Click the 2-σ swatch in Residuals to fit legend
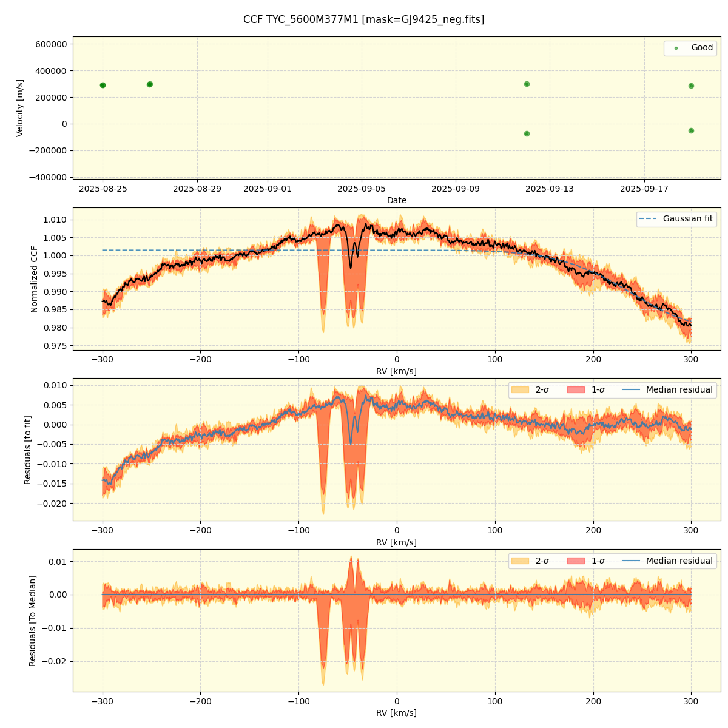Image resolution: width=728 pixels, height=728 pixels. point(520,390)
